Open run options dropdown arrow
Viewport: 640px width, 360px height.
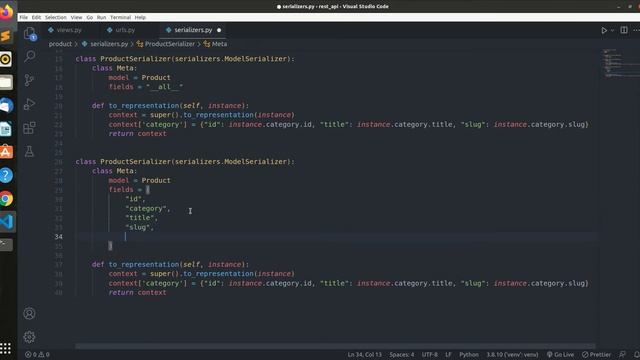(x=612, y=30)
